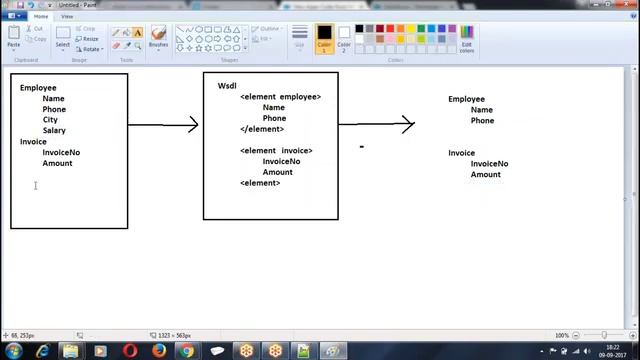Open the line Size dropdown
The image size is (640, 360).
tap(300, 38)
